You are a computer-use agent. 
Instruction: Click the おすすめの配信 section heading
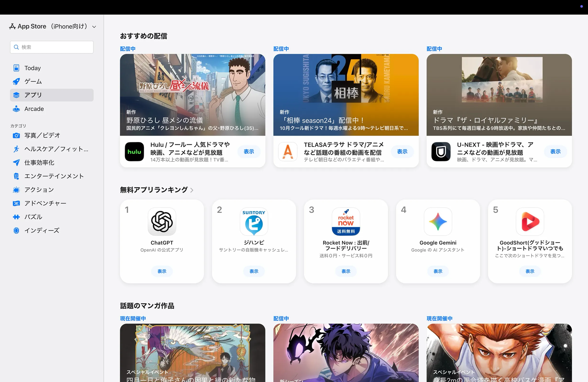[x=144, y=36]
